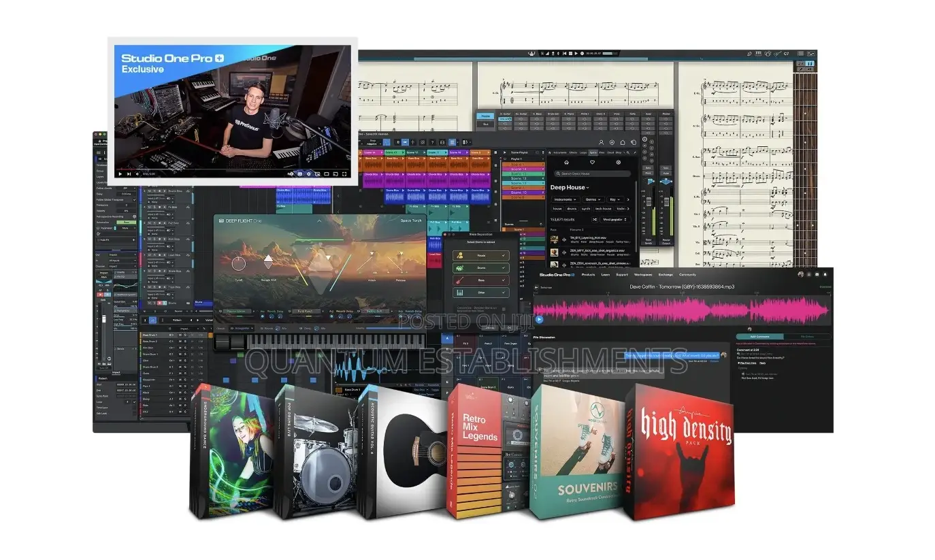Toggle Vocals stem in Stem Separation
Viewport: 935px width, 560px height.
(481, 255)
